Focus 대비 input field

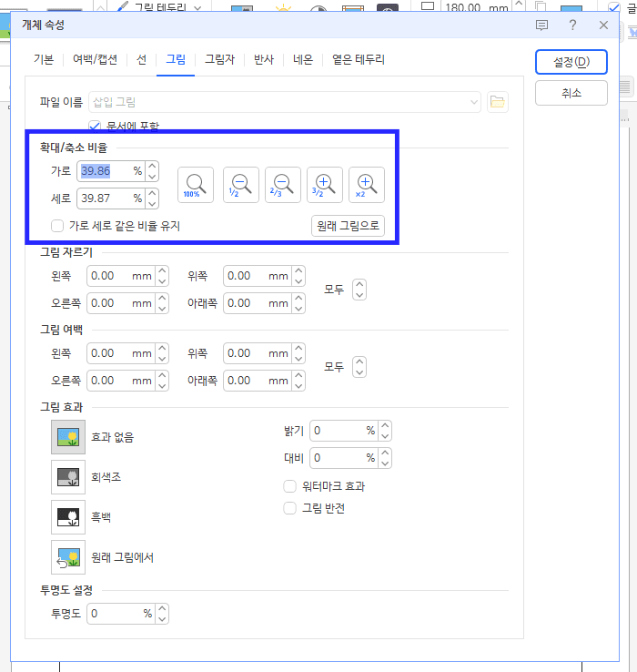[x=344, y=458]
